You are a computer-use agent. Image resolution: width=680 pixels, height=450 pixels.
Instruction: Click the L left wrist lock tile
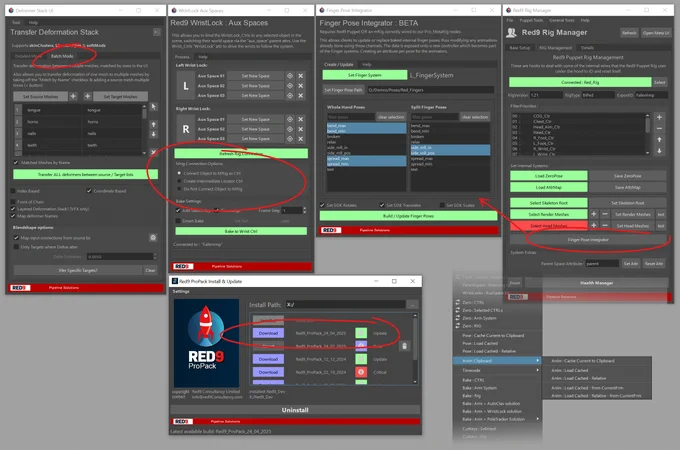[x=186, y=85]
